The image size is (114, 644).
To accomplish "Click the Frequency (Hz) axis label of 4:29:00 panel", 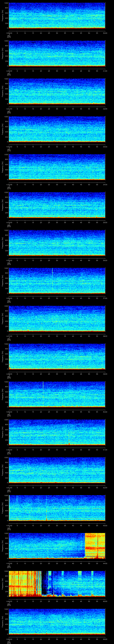I will click(x=3, y=16).
